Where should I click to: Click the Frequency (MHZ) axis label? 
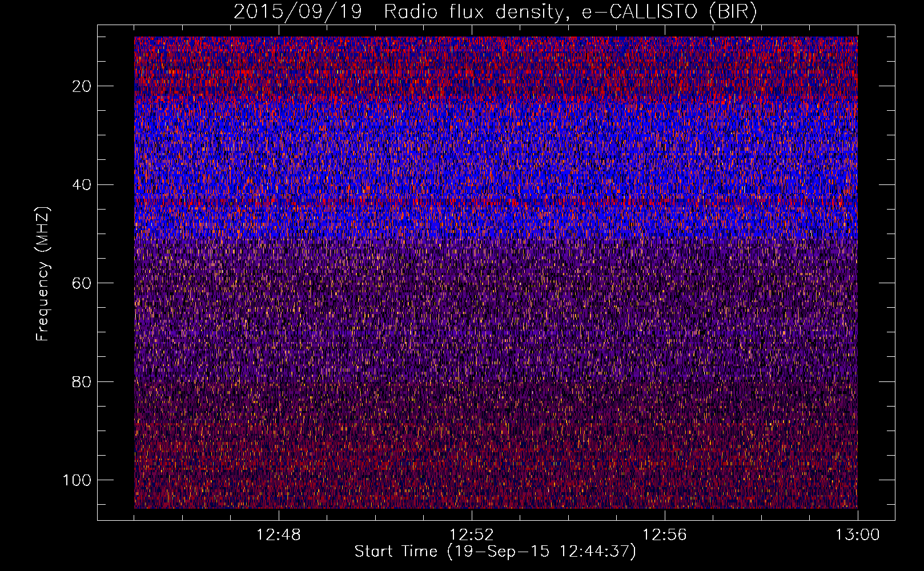[x=43, y=274]
